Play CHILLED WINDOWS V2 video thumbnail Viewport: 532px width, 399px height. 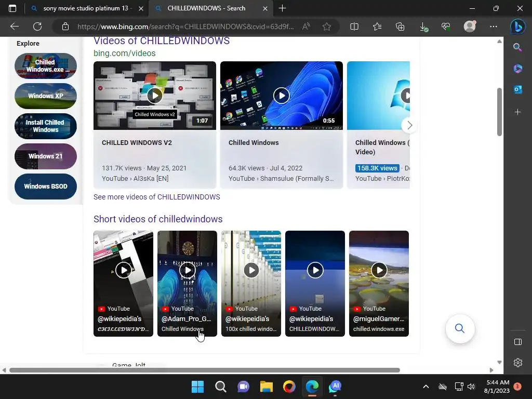(x=155, y=96)
